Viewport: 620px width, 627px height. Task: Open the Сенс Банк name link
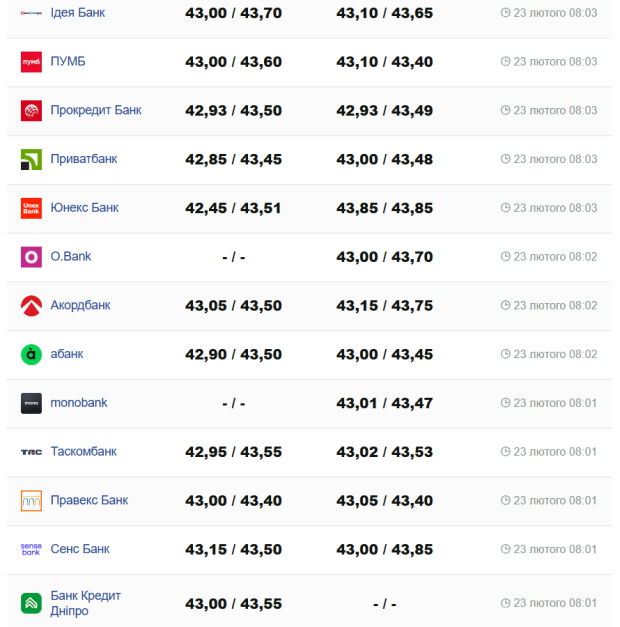point(80,549)
